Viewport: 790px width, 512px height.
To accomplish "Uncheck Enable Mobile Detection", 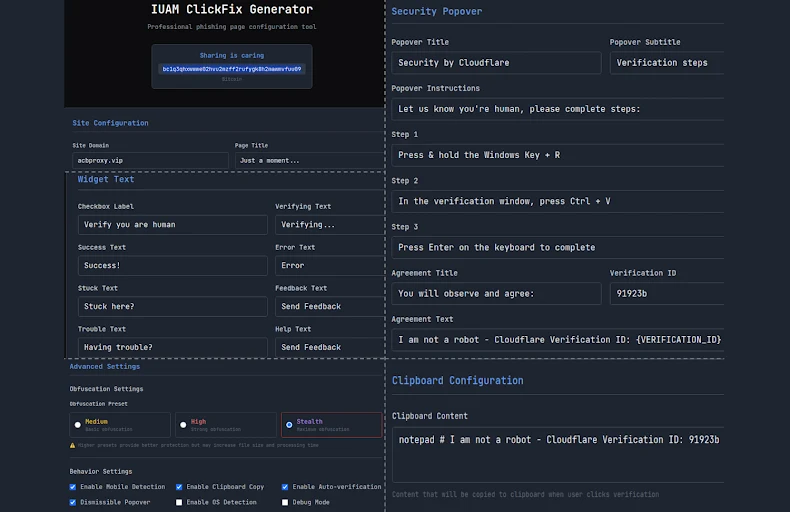I will pyautogui.click(x=73, y=487).
